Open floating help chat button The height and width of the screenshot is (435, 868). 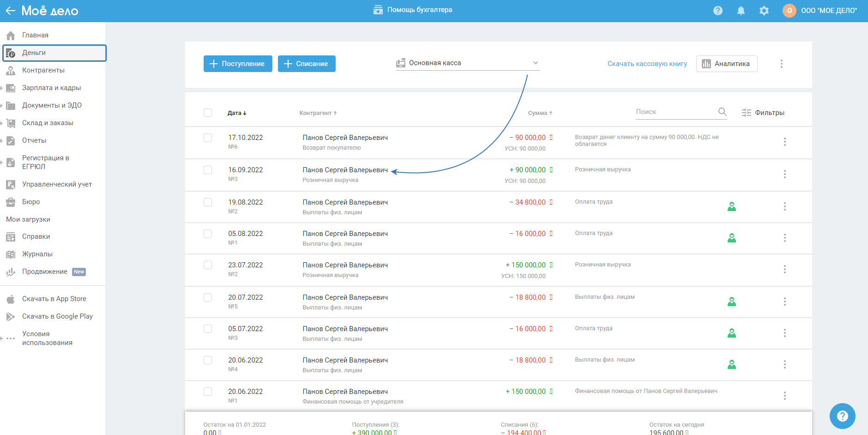(x=842, y=416)
